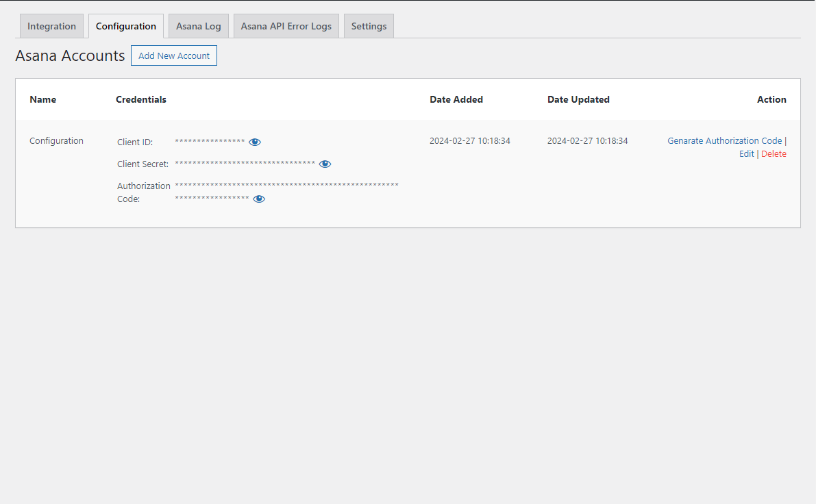The width and height of the screenshot is (816, 504).
Task: Click the masked Client ID asterisks
Action: pos(210,141)
